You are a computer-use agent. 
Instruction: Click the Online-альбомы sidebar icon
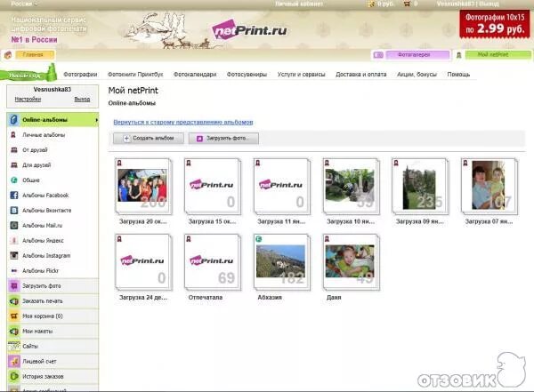pos(13,120)
